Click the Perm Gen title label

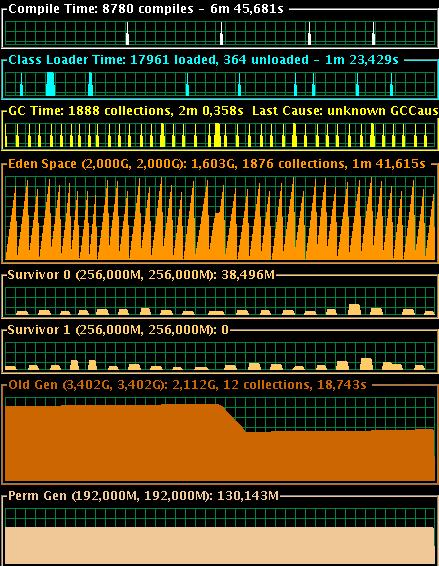pyautogui.click(x=143, y=496)
